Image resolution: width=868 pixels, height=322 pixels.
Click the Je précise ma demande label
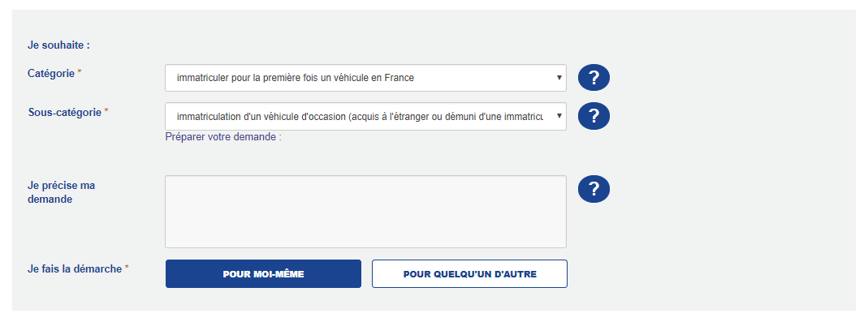61,192
